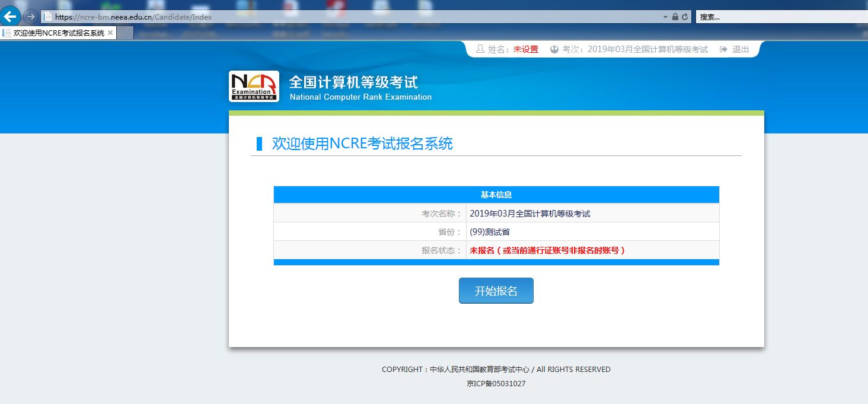Screen dimensions: 868x404
Task: Refresh the page with the reload icon
Action: [685, 17]
